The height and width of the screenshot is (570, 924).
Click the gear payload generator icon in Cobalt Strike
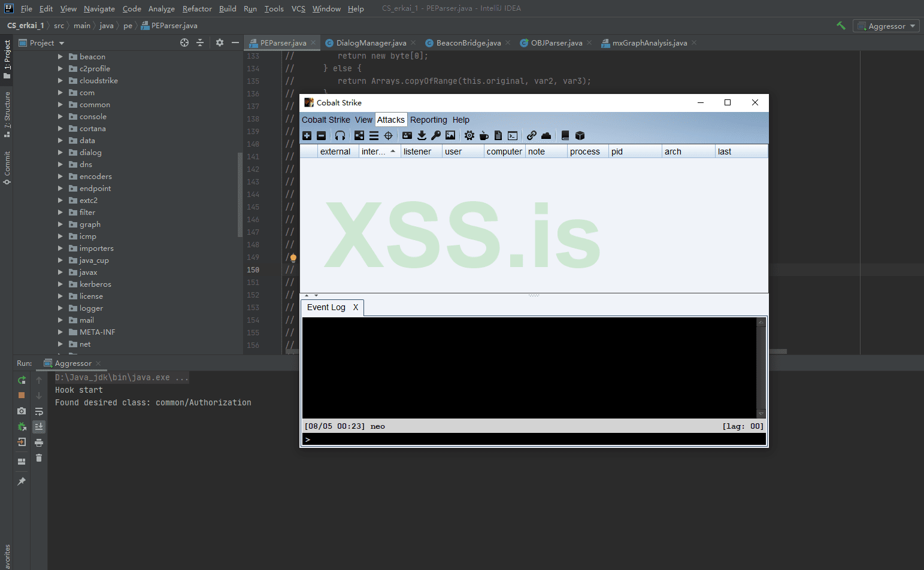point(469,136)
